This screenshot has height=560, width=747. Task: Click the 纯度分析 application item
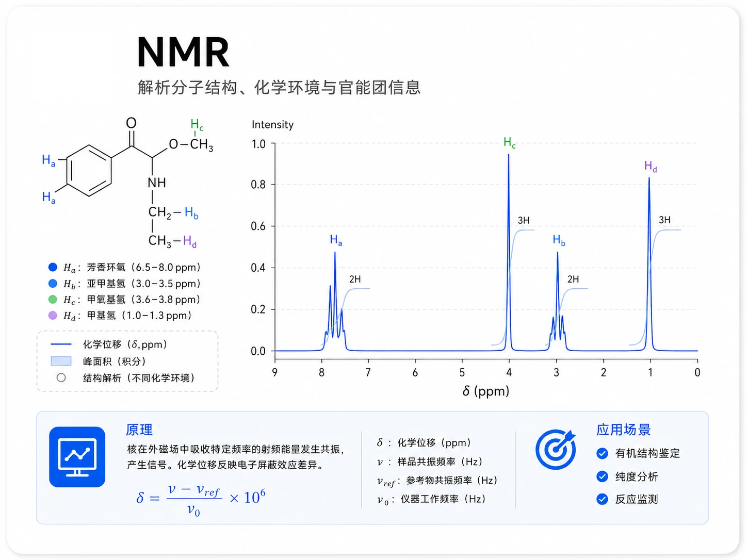[637, 476]
